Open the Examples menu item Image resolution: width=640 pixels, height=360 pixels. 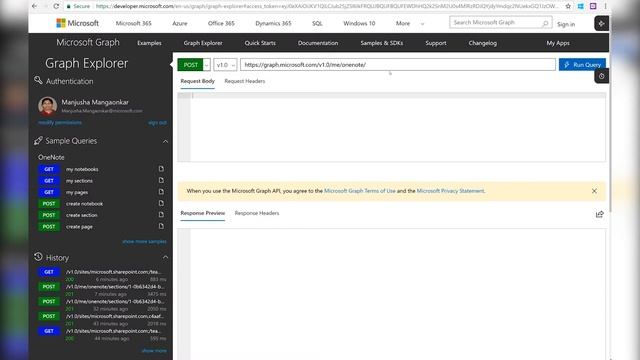[149, 43]
